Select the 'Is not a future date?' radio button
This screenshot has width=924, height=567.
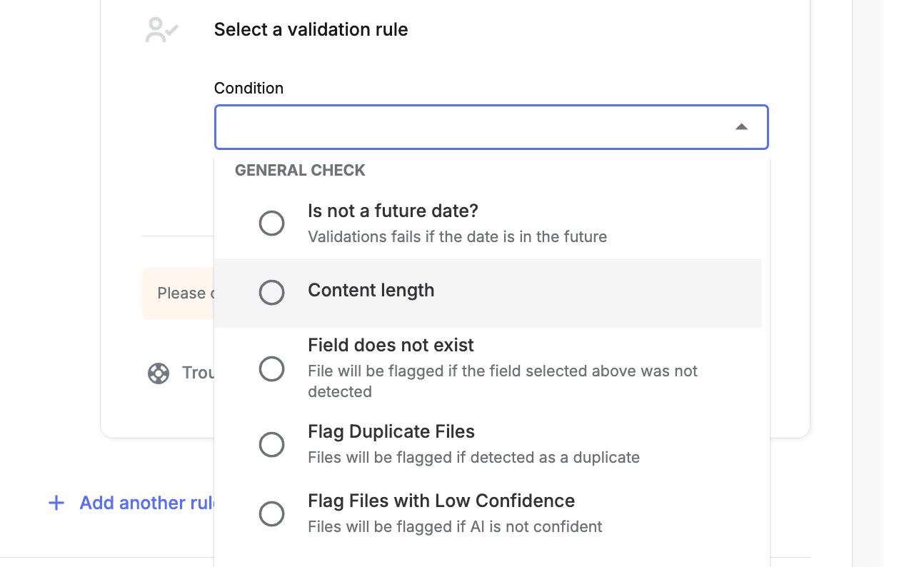pos(272,223)
